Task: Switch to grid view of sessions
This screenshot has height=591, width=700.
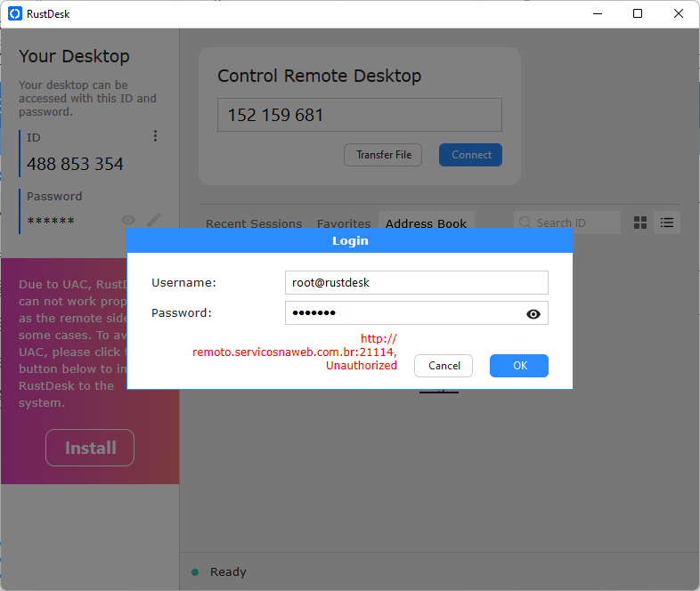Action: (640, 223)
